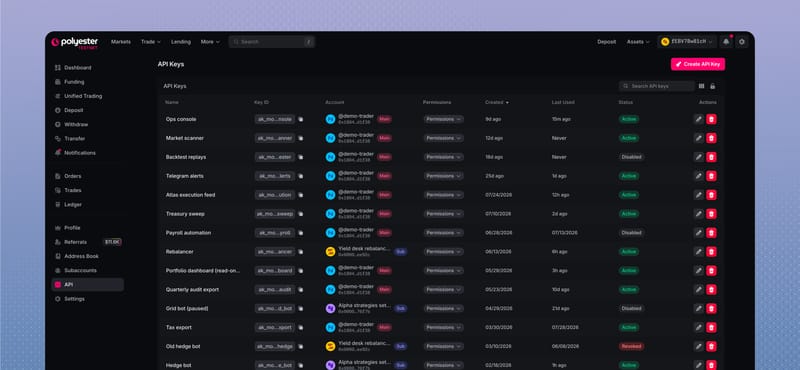Open the More dropdown in the top nav

pyautogui.click(x=210, y=42)
